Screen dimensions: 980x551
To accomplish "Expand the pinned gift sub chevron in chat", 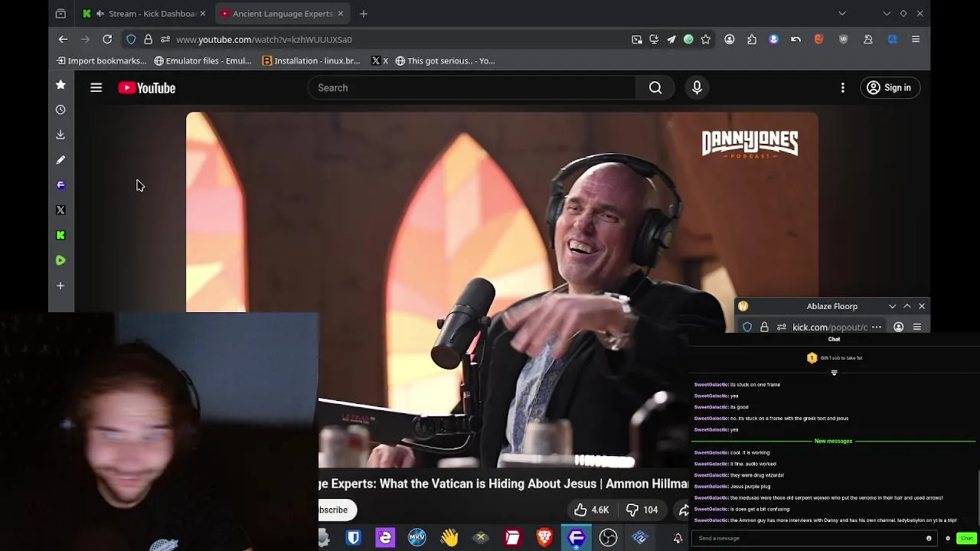I will tap(835, 373).
